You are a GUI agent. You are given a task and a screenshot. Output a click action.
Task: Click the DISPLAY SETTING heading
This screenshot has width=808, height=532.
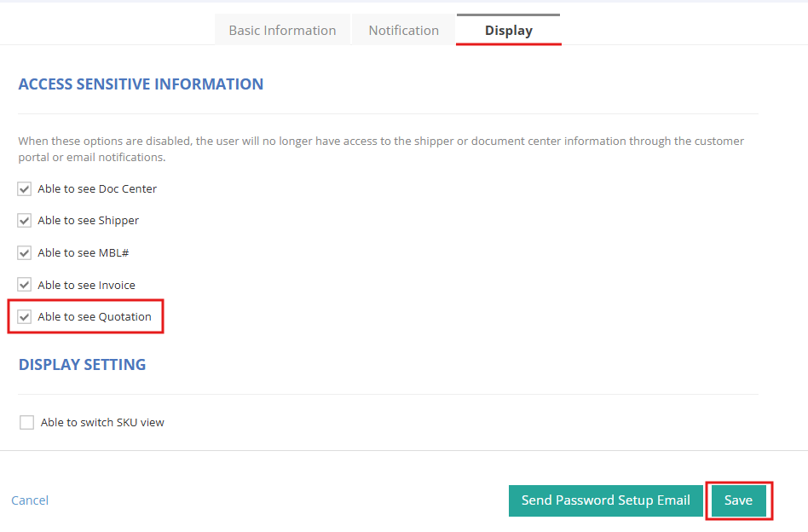[82, 364]
